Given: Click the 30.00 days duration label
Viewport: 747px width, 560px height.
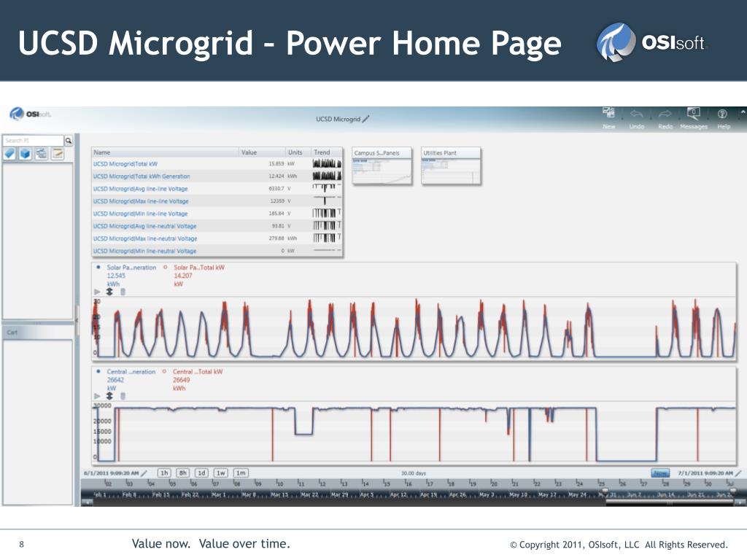Looking at the screenshot, I should (413, 473).
